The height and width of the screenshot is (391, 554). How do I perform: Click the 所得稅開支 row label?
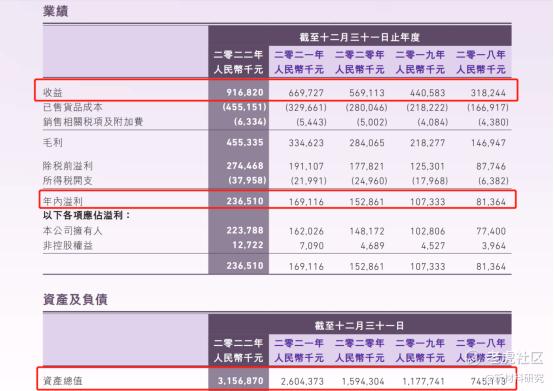[x=67, y=180]
